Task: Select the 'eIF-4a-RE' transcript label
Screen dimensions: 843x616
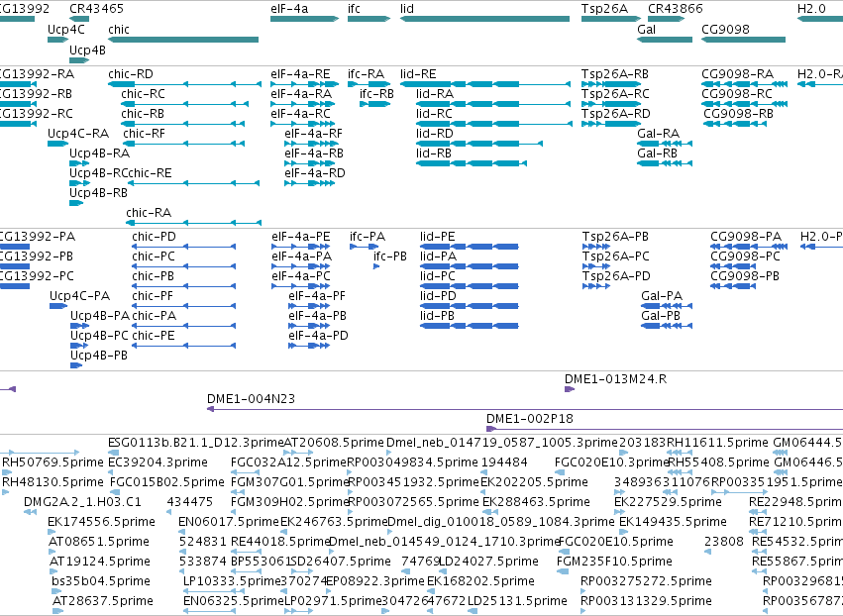Action: [300, 73]
